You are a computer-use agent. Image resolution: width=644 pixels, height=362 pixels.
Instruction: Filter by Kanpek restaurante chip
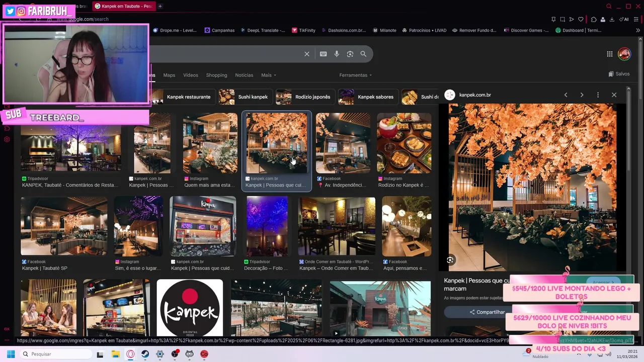(x=184, y=97)
